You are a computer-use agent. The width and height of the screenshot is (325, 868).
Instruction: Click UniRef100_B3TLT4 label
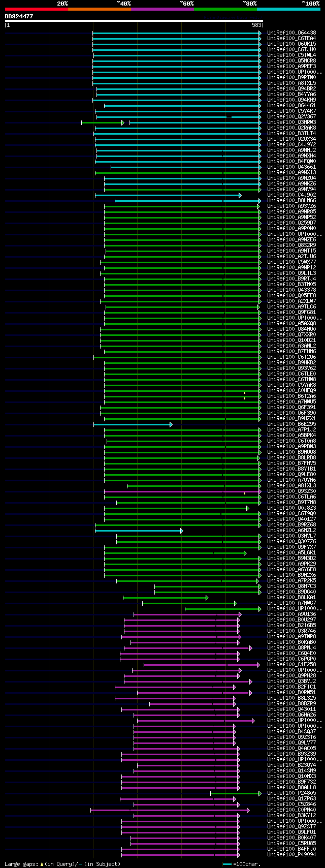tap(291, 133)
